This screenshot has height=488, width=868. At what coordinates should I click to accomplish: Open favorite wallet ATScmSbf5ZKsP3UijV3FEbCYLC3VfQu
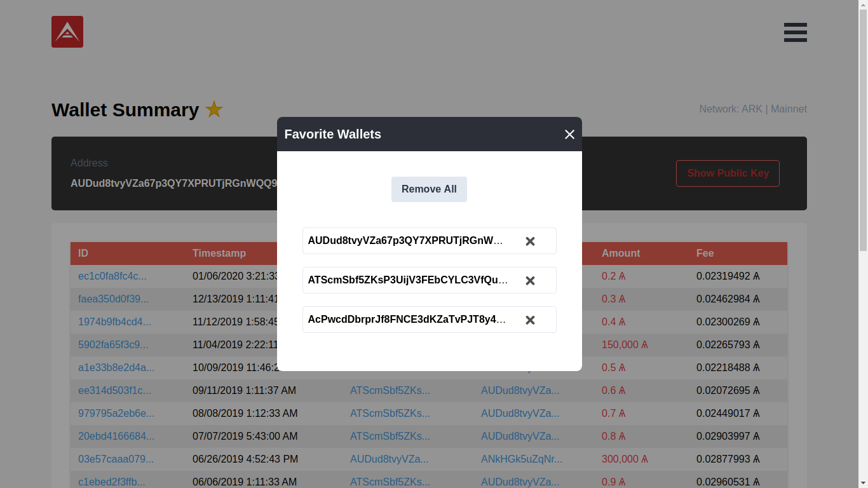[x=408, y=280]
